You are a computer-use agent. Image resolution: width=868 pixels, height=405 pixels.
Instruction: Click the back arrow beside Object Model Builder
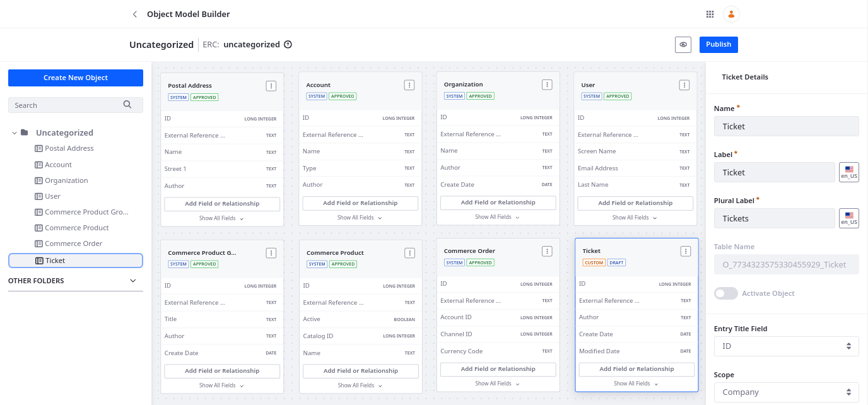(134, 14)
